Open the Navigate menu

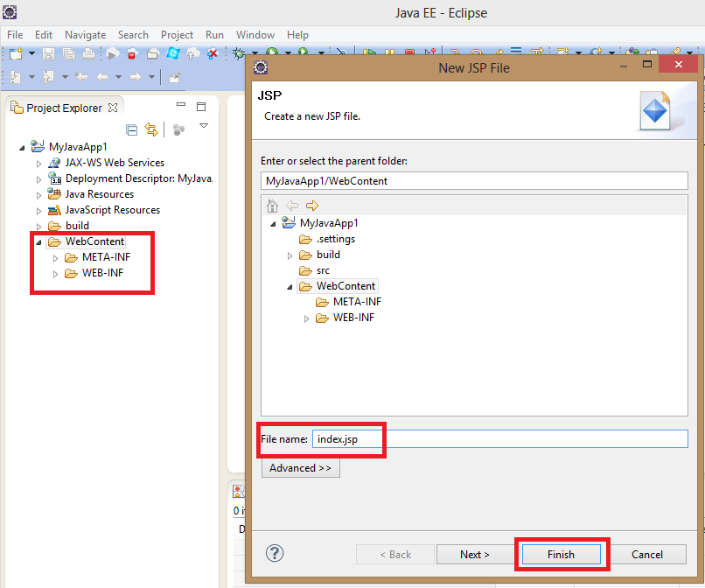(x=85, y=35)
